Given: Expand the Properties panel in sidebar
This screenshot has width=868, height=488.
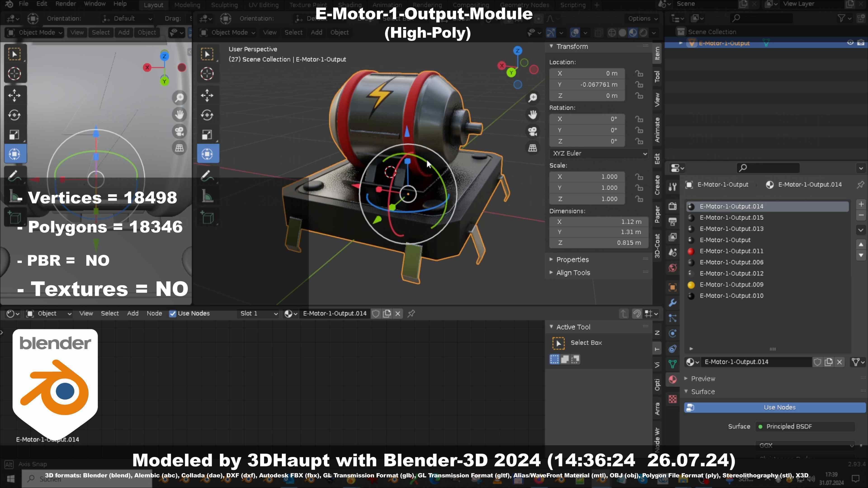Looking at the screenshot, I should tap(572, 260).
